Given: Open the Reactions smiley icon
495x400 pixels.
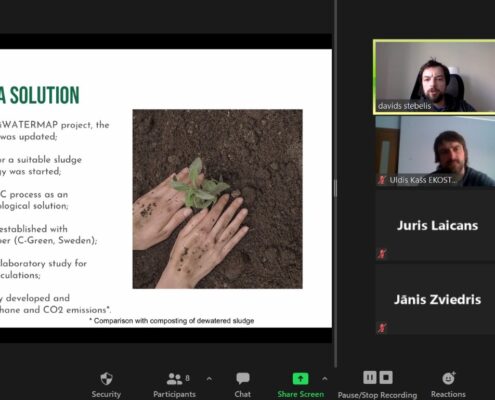Looking at the screenshot, I should coord(448,378).
